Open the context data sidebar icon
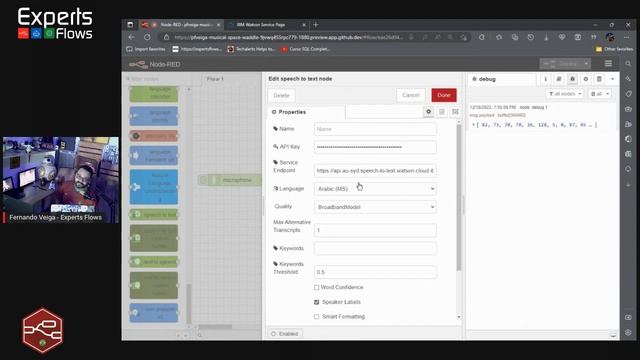The width and height of the screenshot is (640, 360). (x=599, y=79)
